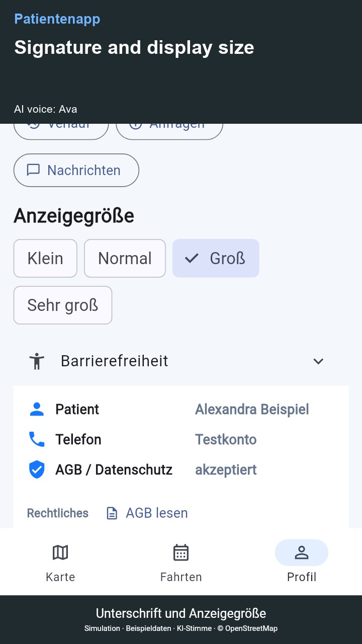Click the AGB / Datenschutz shield icon

[37, 470]
